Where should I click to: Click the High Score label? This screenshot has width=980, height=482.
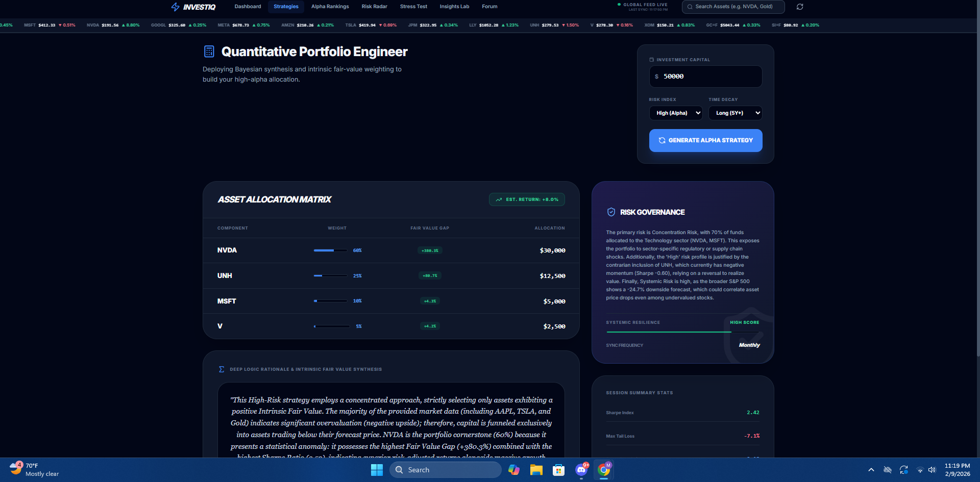coord(744,322)
